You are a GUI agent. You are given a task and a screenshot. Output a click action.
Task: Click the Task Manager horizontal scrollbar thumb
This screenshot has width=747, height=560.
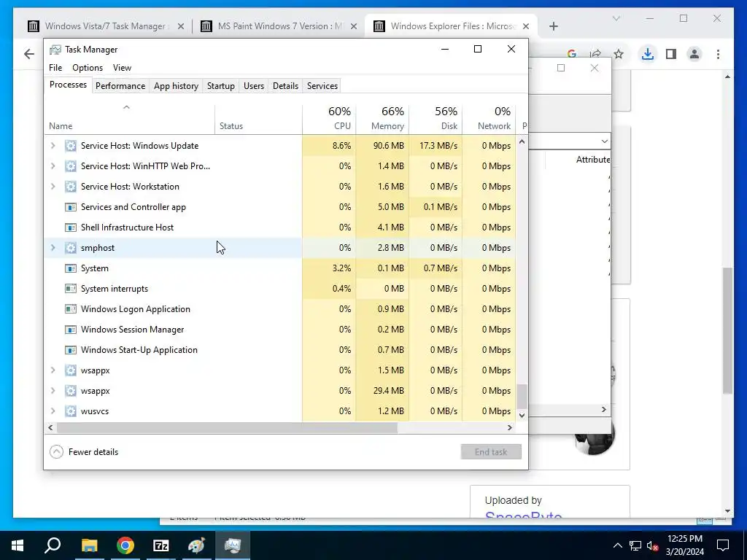[227, 427]
